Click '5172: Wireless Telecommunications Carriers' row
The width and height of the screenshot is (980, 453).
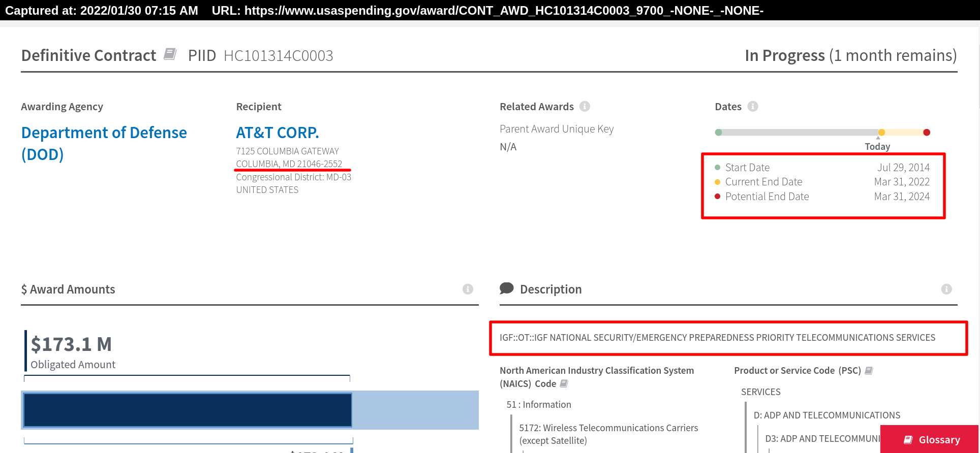(x=608, y=434)
